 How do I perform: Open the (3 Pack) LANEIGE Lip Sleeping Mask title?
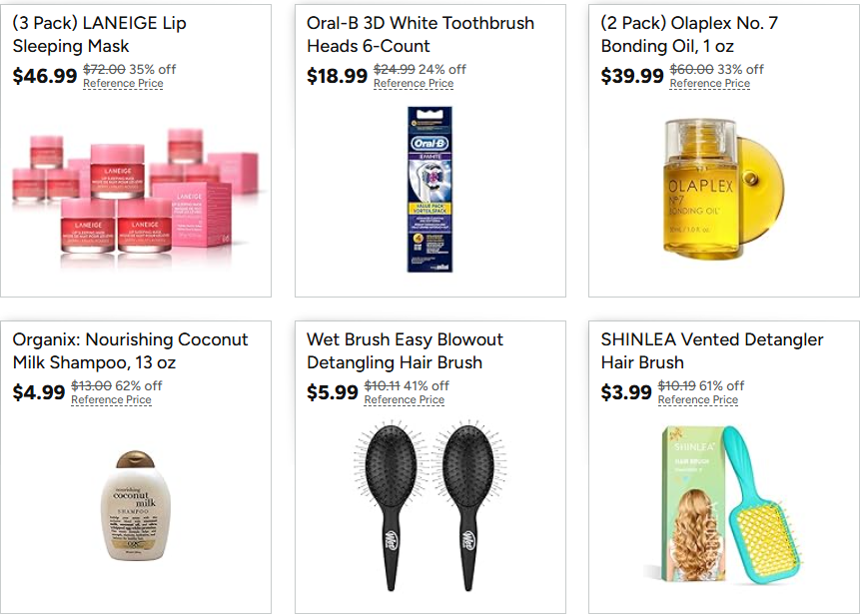pos(100,35)
